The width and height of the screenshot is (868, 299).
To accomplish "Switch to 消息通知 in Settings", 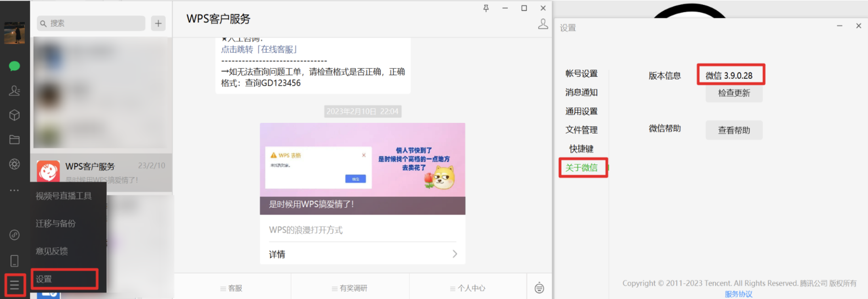I will pyautogui.click(x=581, y=92).
